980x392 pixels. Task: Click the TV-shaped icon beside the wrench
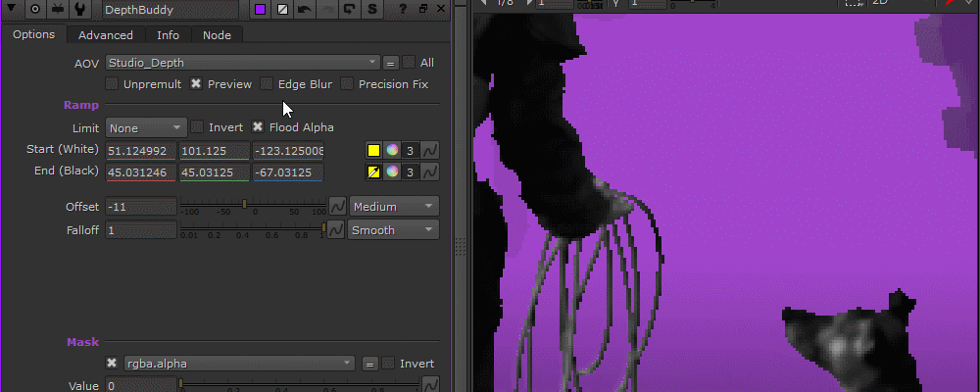pos(59,10)
